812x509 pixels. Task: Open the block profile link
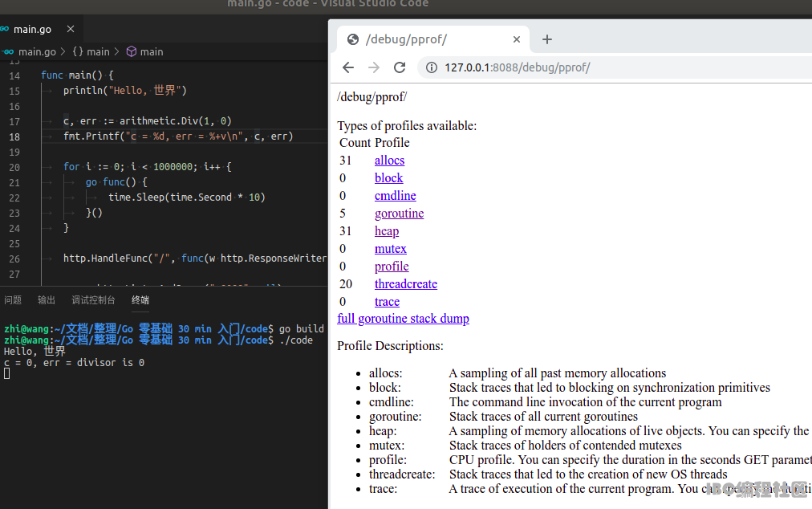[389, 177]
